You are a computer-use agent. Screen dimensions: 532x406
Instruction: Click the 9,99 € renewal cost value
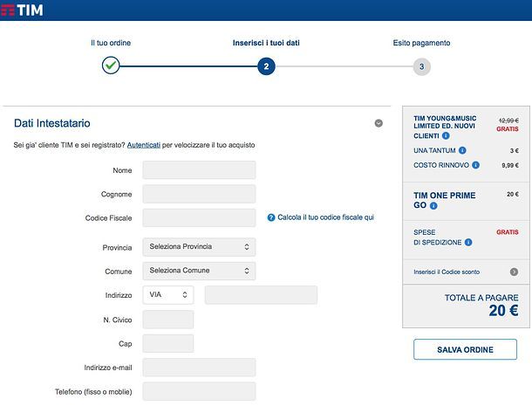(x=510, y=166)
